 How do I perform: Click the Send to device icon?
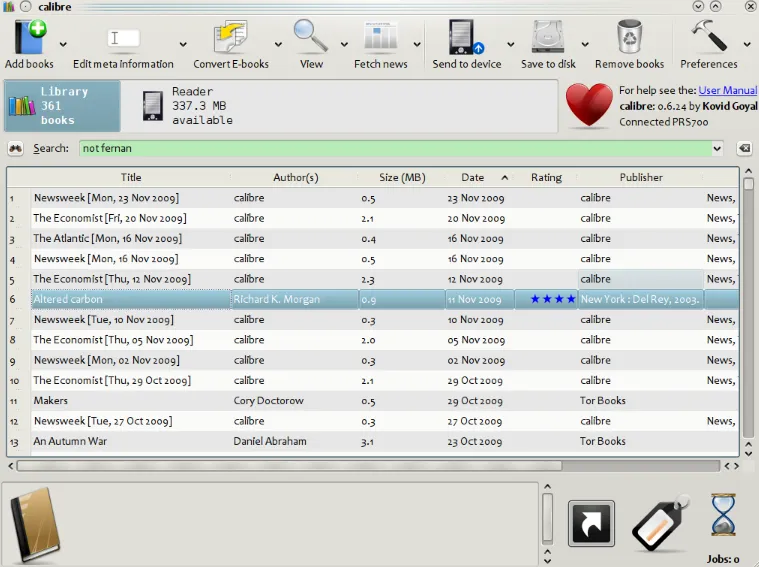click(466, 36)
